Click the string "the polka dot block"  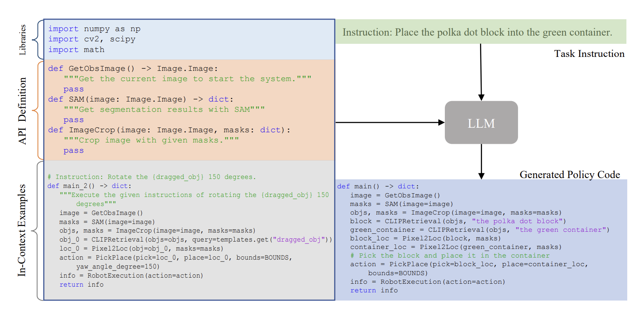tap(517, 221)
